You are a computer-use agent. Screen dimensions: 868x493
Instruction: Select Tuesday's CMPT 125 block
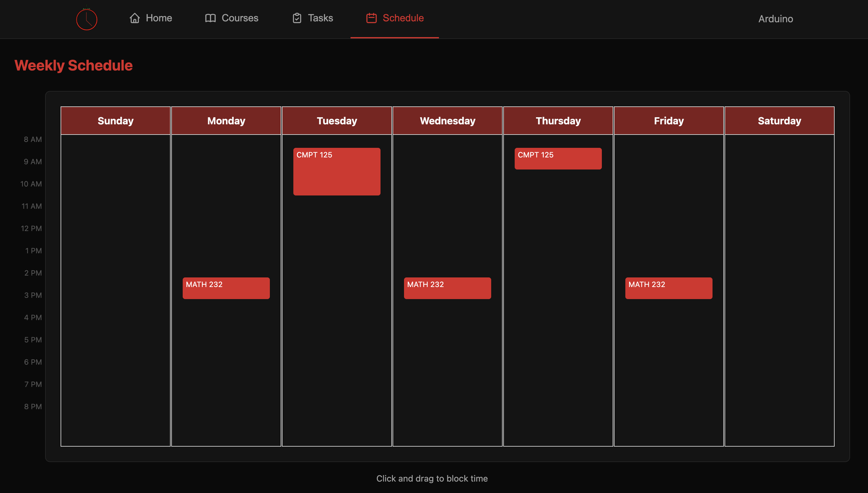pos(337,172)
